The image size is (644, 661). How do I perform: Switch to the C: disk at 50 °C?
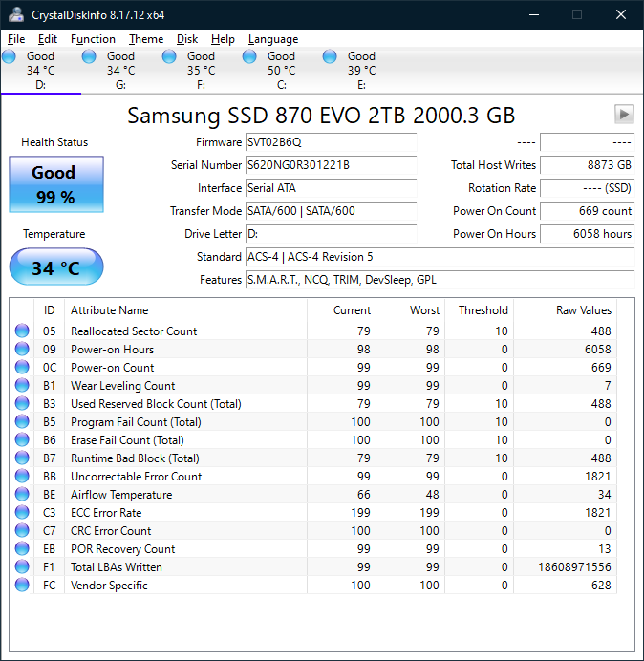coord(281,71)
